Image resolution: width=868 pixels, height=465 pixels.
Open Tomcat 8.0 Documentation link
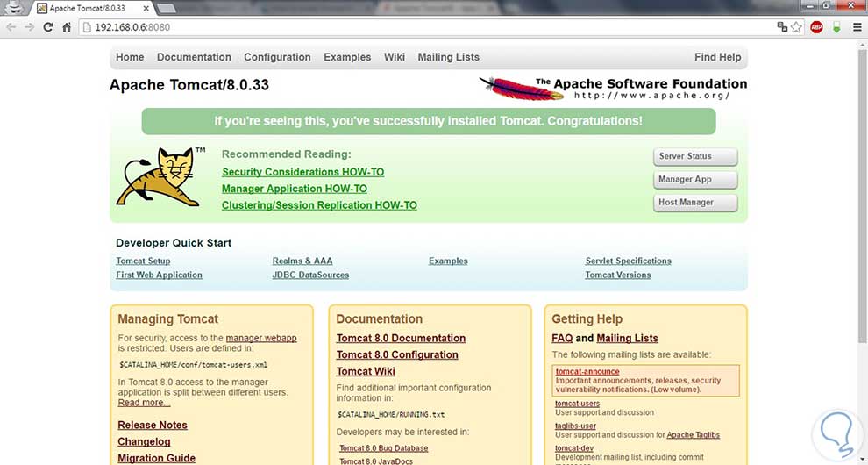pos(401,338)
